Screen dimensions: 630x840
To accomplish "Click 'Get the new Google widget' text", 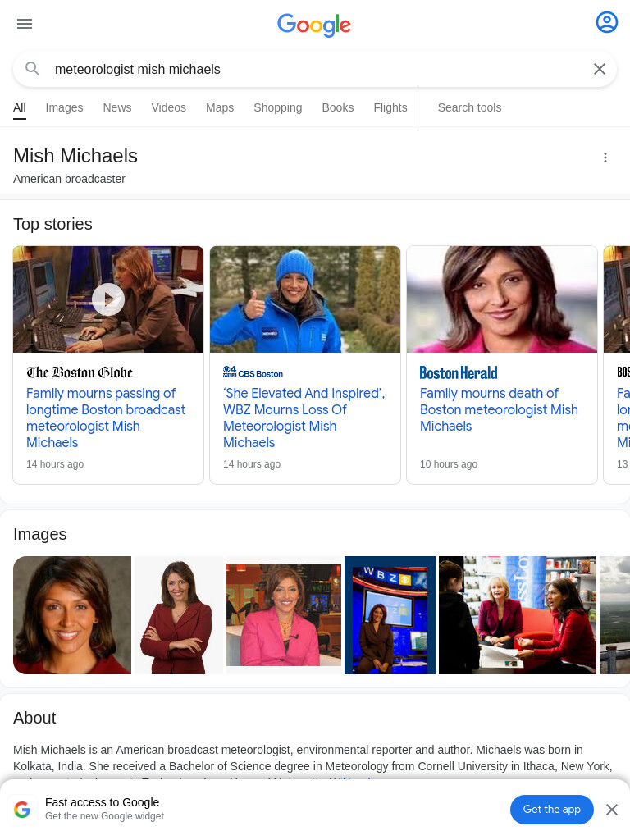I will click(104, 816).
